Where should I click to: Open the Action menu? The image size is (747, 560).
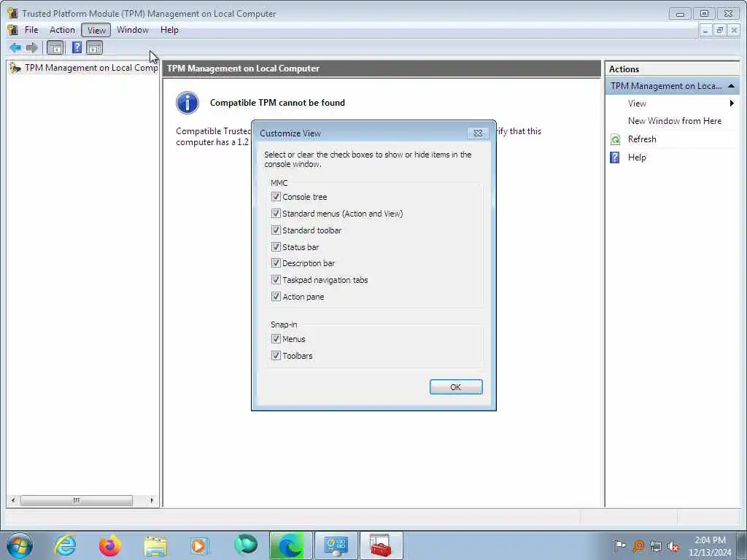pos(63,30)
